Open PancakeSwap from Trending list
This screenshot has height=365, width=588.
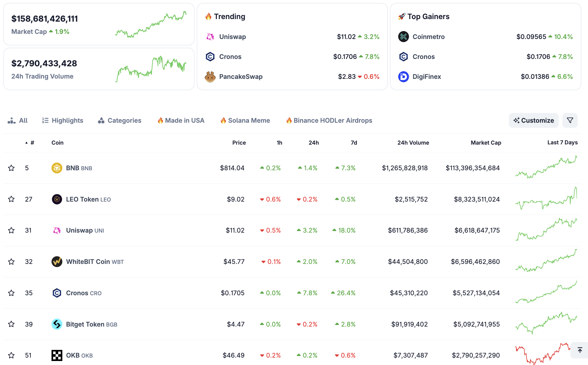241,77
